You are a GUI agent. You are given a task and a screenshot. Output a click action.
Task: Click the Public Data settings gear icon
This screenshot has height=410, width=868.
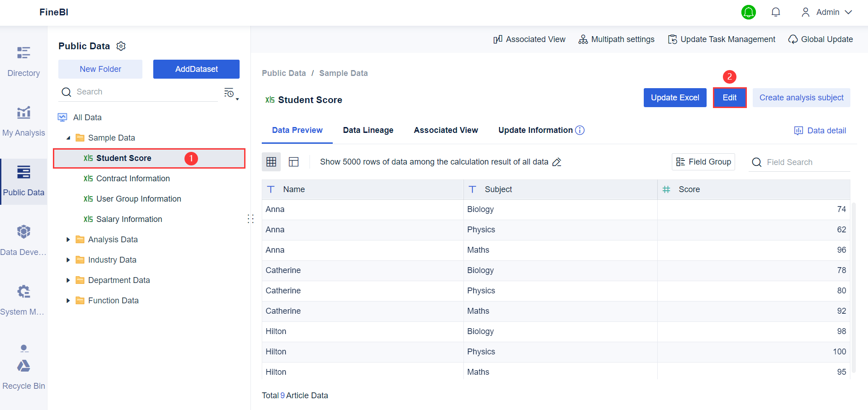pyautogui.click(x=121, y=46)
